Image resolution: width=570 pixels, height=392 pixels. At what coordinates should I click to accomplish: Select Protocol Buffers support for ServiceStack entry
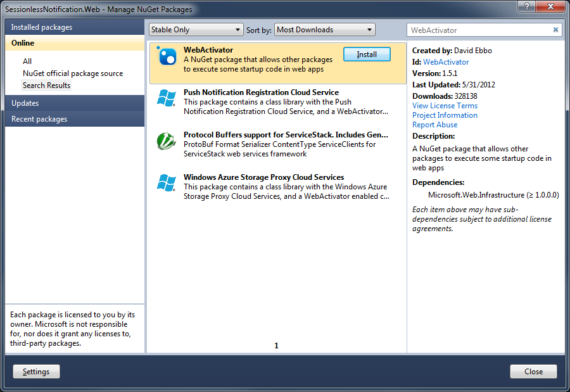278,144
